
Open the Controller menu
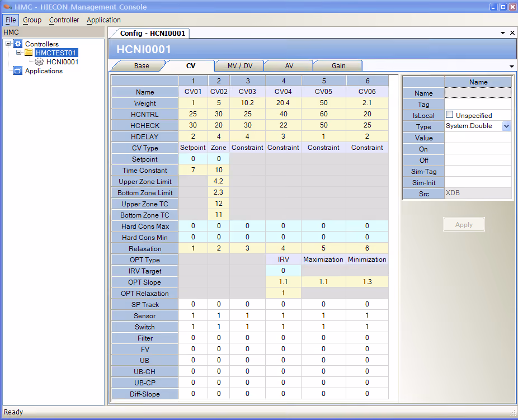(x=64, y=20)
